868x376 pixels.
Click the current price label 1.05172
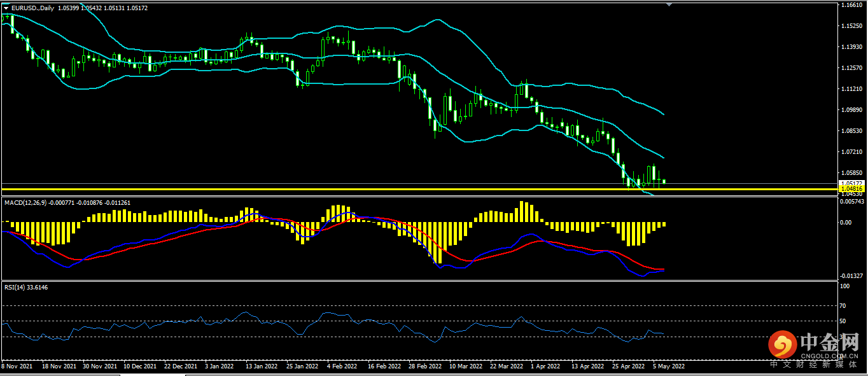(x=851, y=183)
